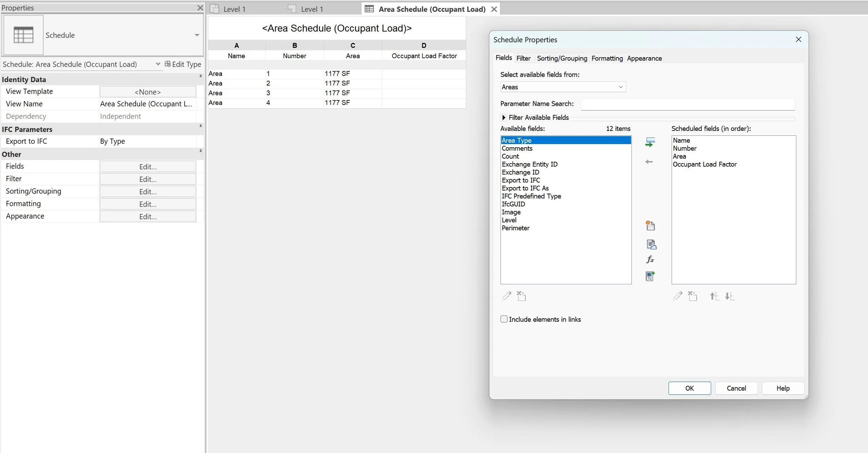Click the Schedule type thumbnail in Properties
Screen dimensions: 868x453
(x=23, y=35)
